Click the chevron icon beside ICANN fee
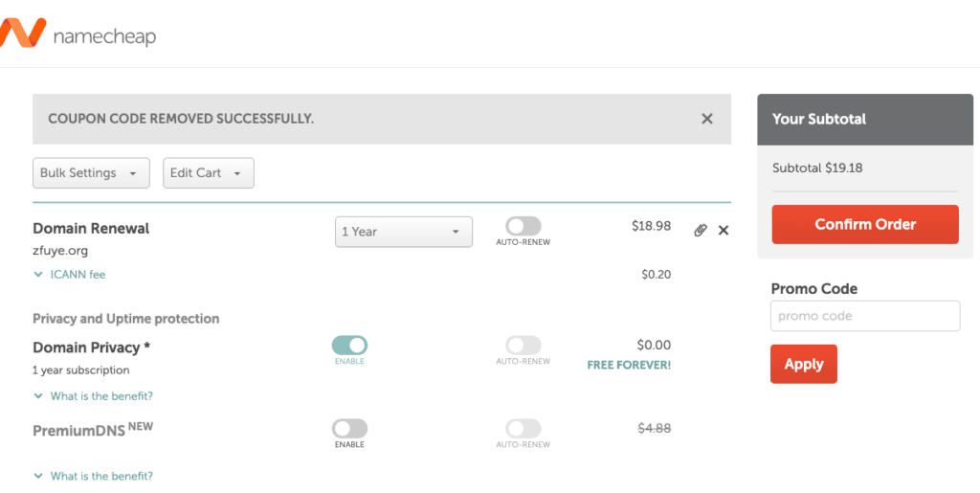 38,275
